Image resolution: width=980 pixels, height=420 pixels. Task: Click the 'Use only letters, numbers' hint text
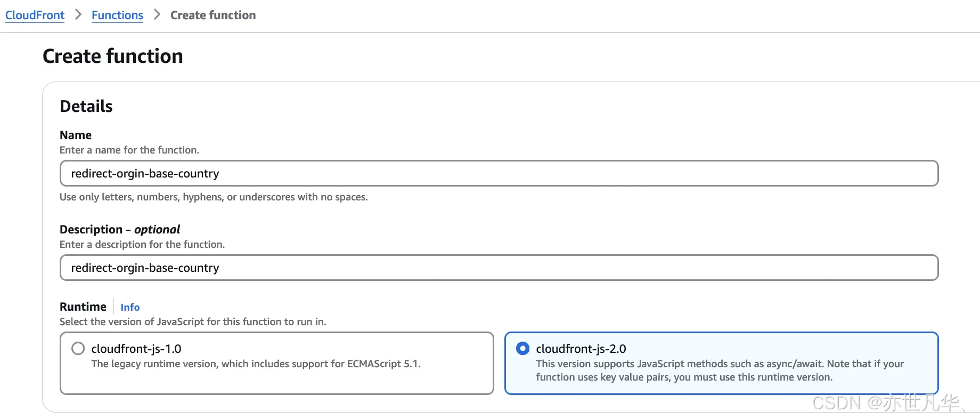click(214, 197)
